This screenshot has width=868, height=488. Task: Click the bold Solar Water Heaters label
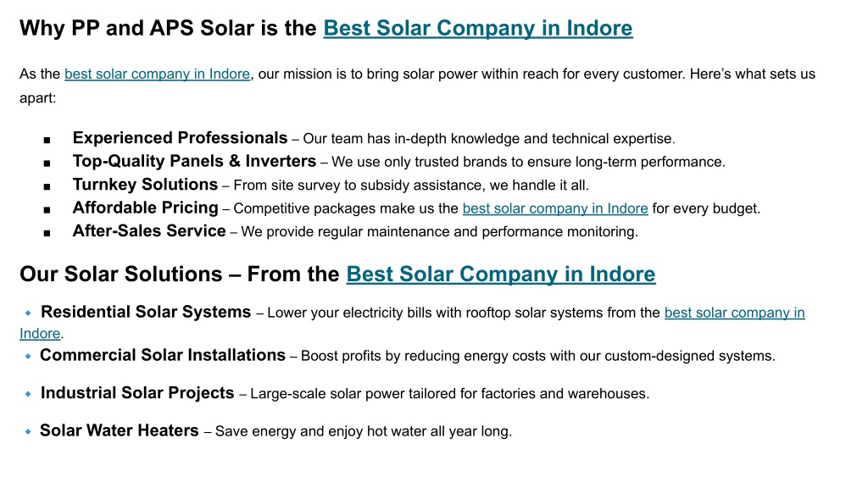pyautogui.click(x=119, y=430)
